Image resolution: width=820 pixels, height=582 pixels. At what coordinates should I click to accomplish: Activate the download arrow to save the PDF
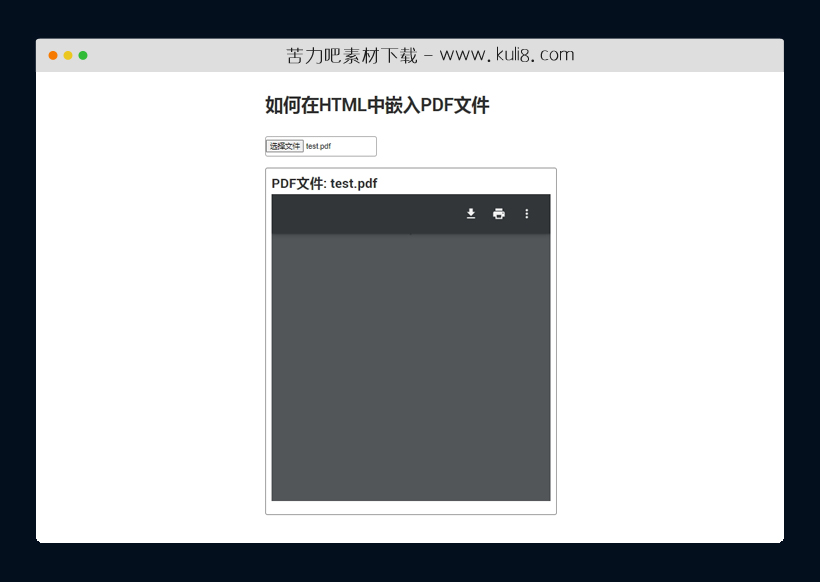pyautogui.click(x=470, y=213)
